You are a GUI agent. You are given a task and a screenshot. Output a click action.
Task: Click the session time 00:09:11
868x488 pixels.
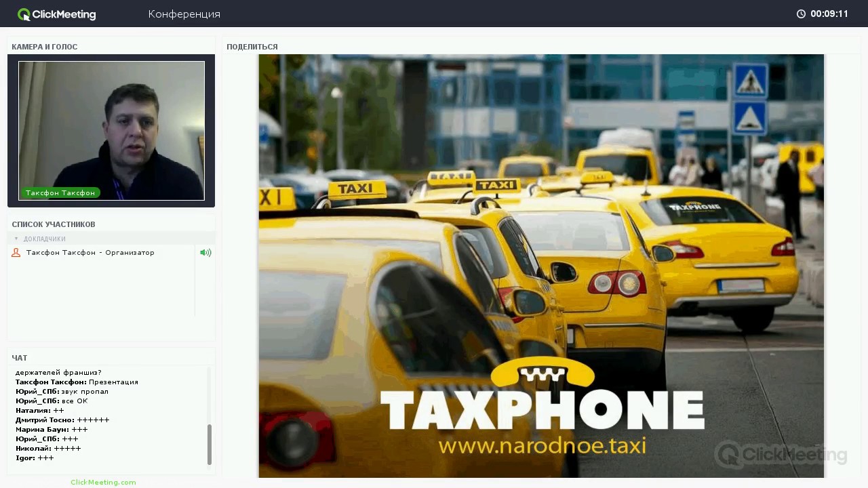829,14
